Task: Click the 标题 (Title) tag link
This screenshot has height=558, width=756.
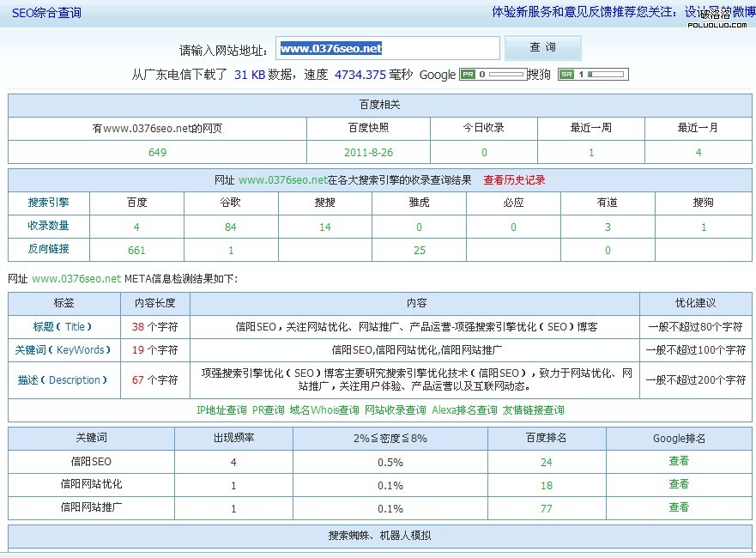Action: 64,327
